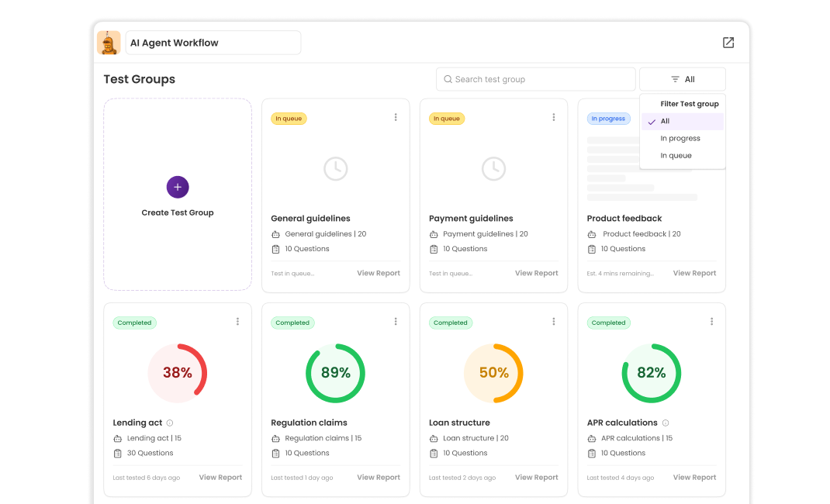Click clipboard icon beside 30 Questions
Image resolution: width=830 pixels, height=504 pixels.
(117, 454)
